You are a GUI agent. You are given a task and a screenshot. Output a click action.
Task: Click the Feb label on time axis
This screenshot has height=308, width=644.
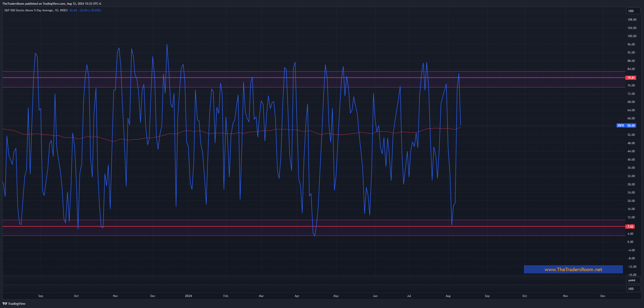(225, 296)
